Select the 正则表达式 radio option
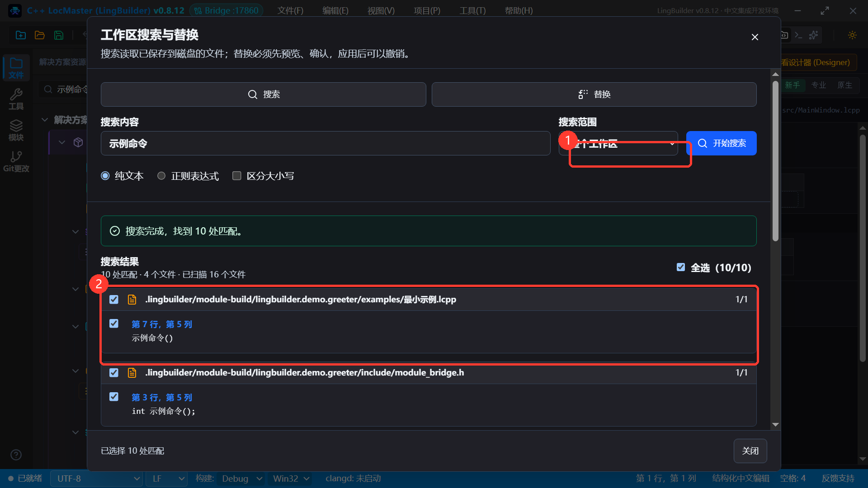 (161, 176)
